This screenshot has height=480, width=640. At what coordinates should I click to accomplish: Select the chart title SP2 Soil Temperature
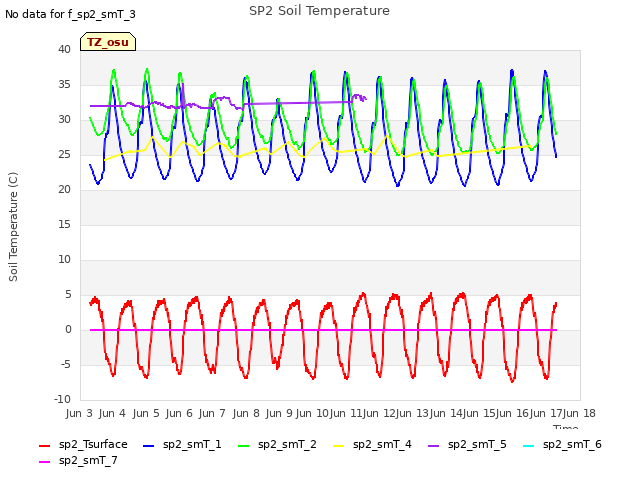pos(319,11)
